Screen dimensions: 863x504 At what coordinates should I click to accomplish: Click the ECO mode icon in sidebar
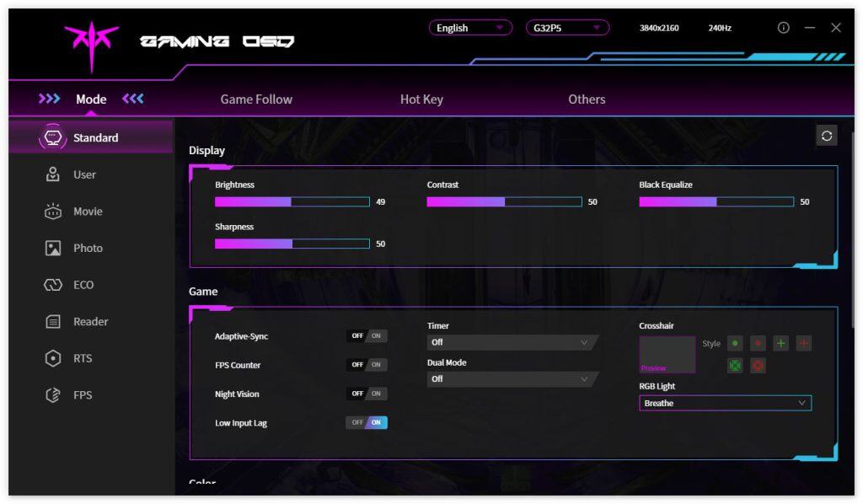click(x=53, y=285)
